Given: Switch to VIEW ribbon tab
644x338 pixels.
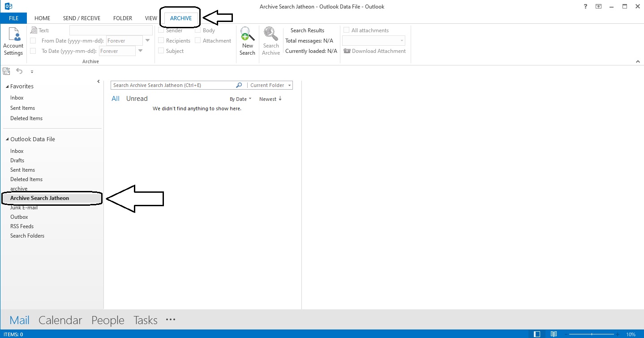Looking at the screenshot, I should click(151, 18).
